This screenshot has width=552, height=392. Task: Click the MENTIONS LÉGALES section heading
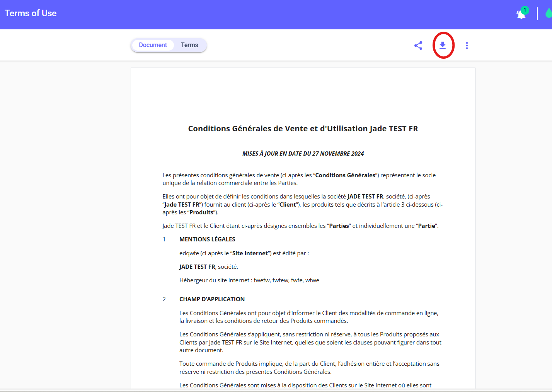[207, 239]
